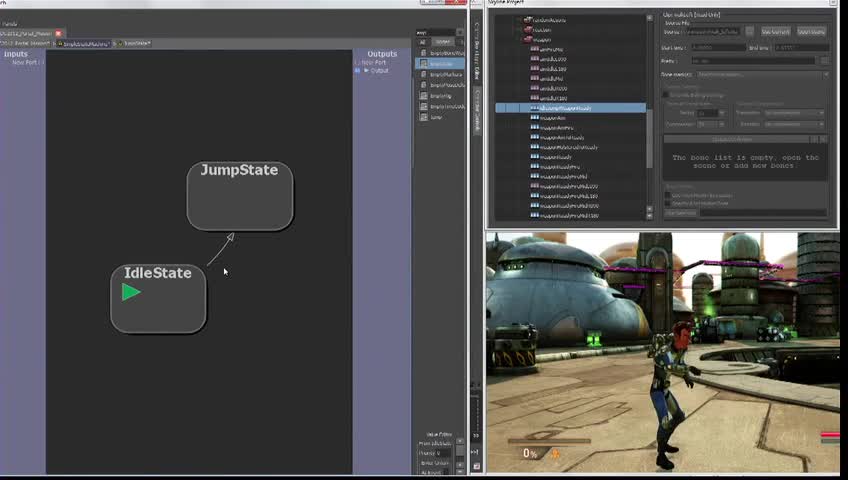Select the transition arrow from IdleState to JumpState
The height and width of the screenshot is (480, 848).
click(220, 249)
